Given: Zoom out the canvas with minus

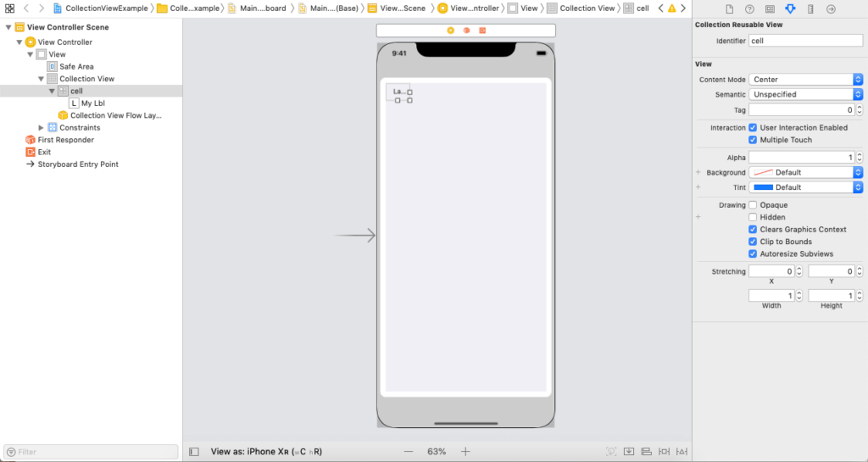Looking at the screenshot, I should click(x=409, y=452).
